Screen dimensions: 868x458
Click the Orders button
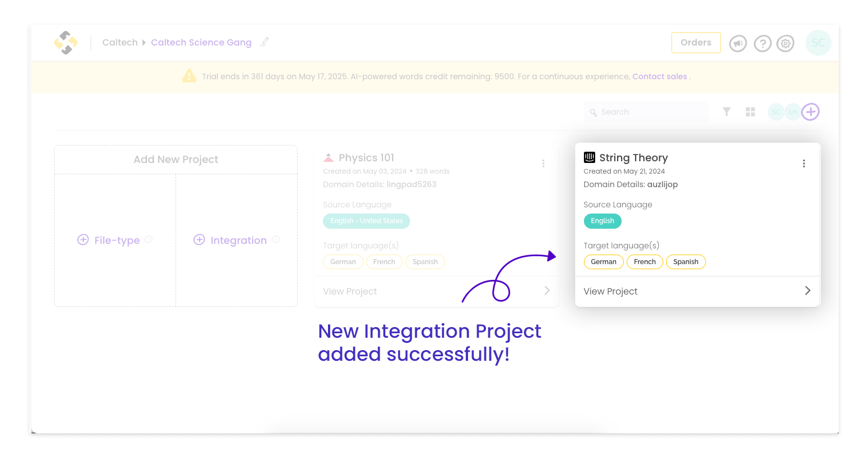(696, 43)
